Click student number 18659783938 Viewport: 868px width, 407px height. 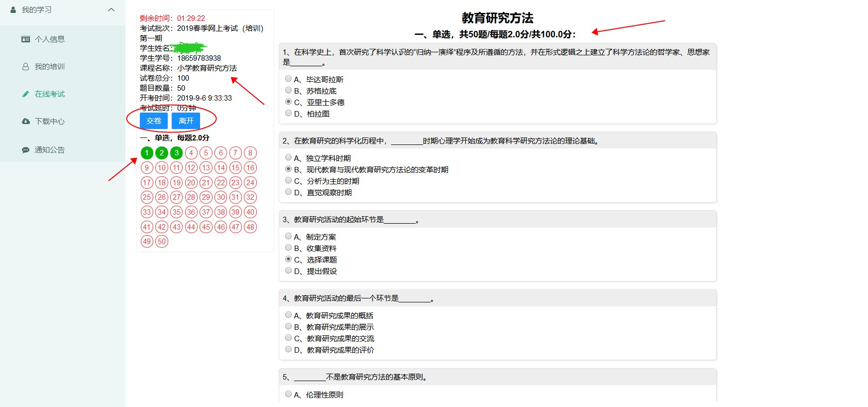click(199, 58)
